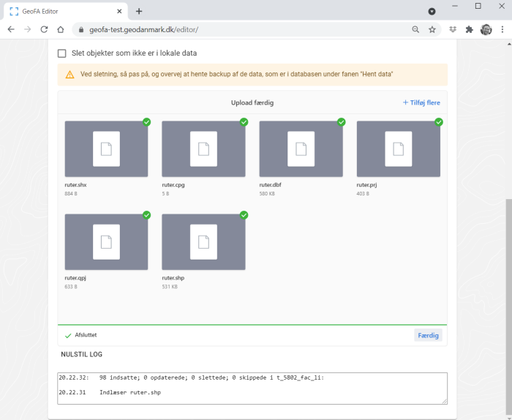Select the ruter.shx file thumbnail

click(106, 149)
